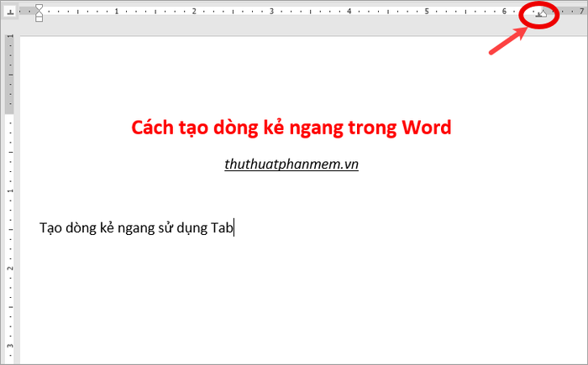Set a tab at horizontal ruler's 3-inch mark
588x365 pixels.
(271, 12)
